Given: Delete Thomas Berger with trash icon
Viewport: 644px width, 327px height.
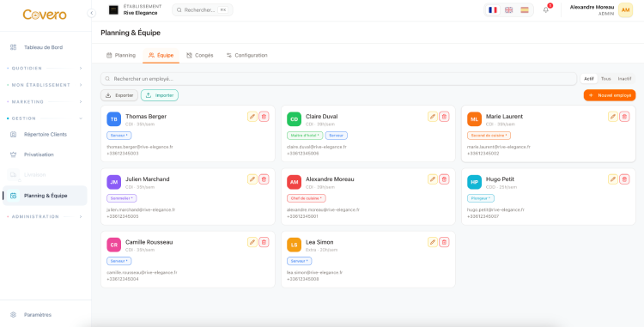Looking at the screenshot, I should [264, 117].
